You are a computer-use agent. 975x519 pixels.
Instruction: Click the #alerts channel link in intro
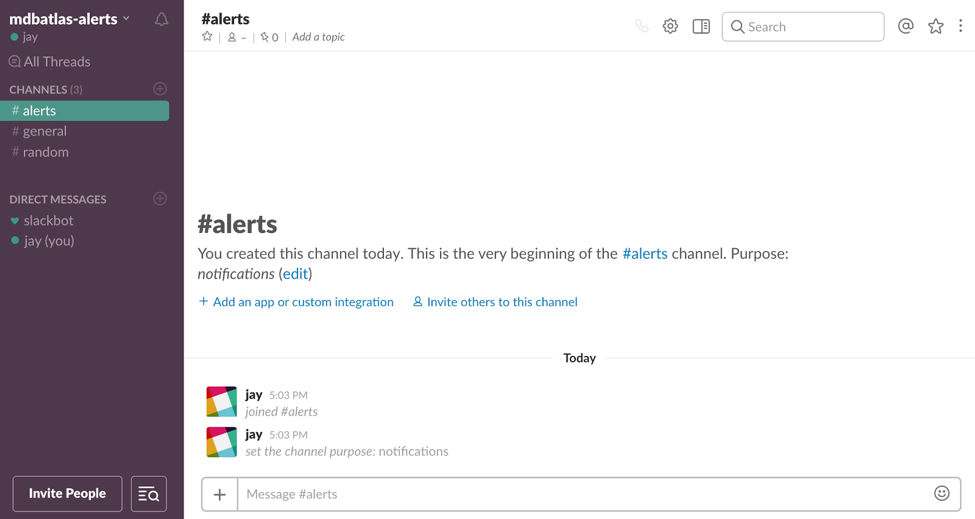pyautogui.click(x=645, y=254)
